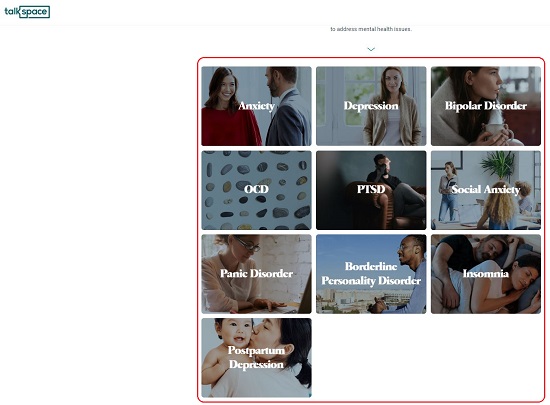The width and height of the screenshot is (550, 405).
Task: Open the Postpartum Depression tile
Action: pos(256,358)
